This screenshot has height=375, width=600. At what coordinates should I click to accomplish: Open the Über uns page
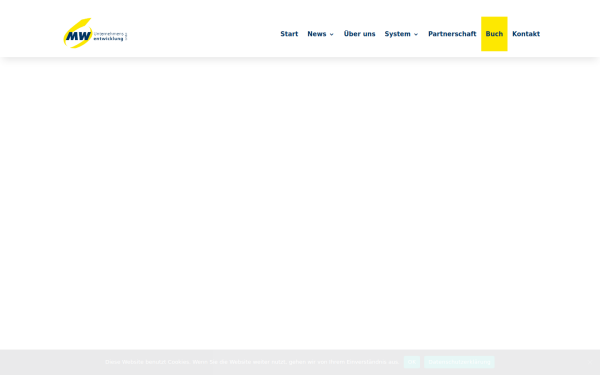pyautogui.click(x=359, y=34)
